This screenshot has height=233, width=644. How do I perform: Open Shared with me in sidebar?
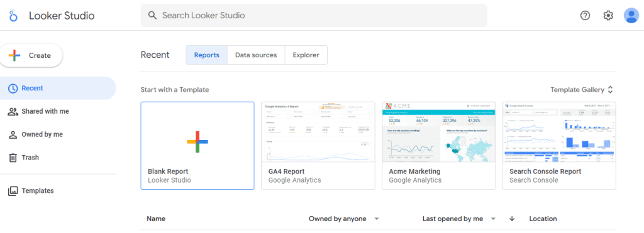(58, 111)
